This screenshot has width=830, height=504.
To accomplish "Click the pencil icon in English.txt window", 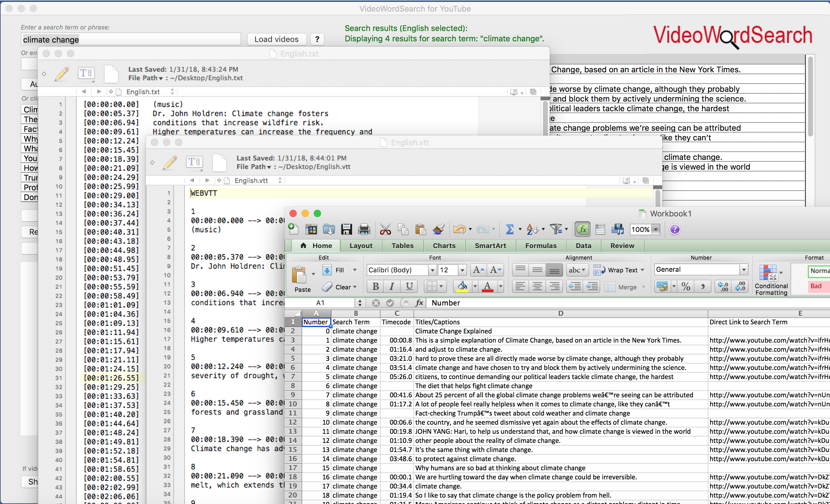I will (x=62, y=74).
